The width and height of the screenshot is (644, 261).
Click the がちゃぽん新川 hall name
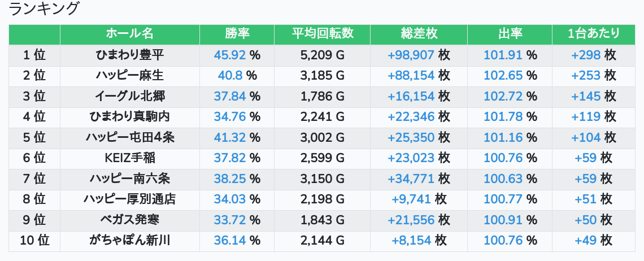130,241
